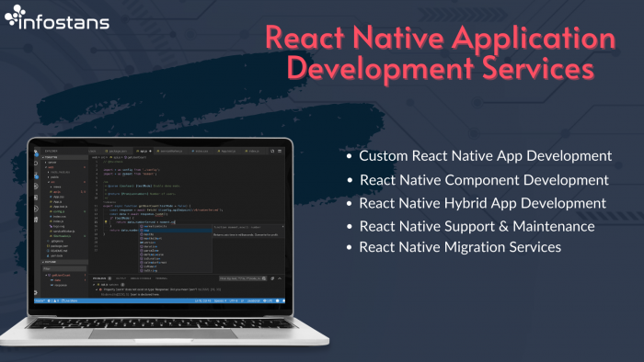The width and height of the screenshot is (644, 362).
Task: Expand the public folder
Action: [54, 177]
